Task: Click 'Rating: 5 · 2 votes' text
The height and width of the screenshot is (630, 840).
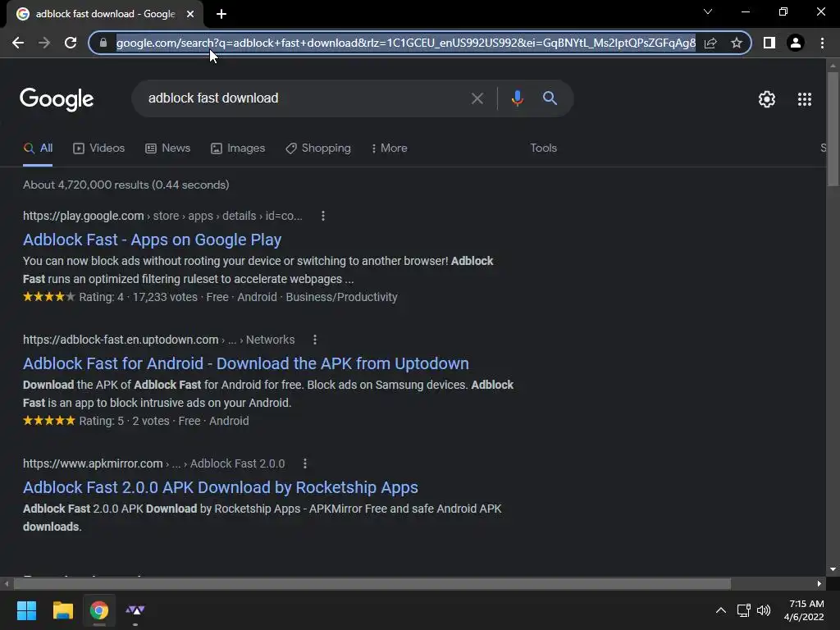Action: pyautogui.click(x=125, y=421)
